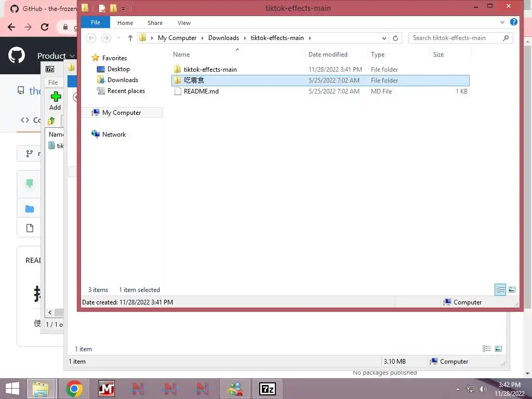Expand the ribbon chevron
The height and width of the screenshot is (399, 532).
pos(502,22)
